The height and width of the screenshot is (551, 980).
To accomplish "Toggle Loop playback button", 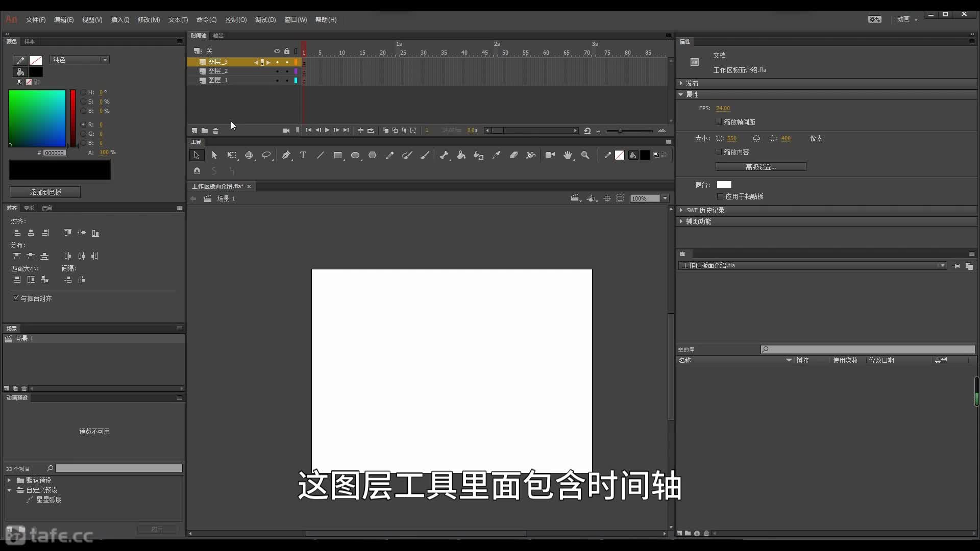I will pos(371,131).
